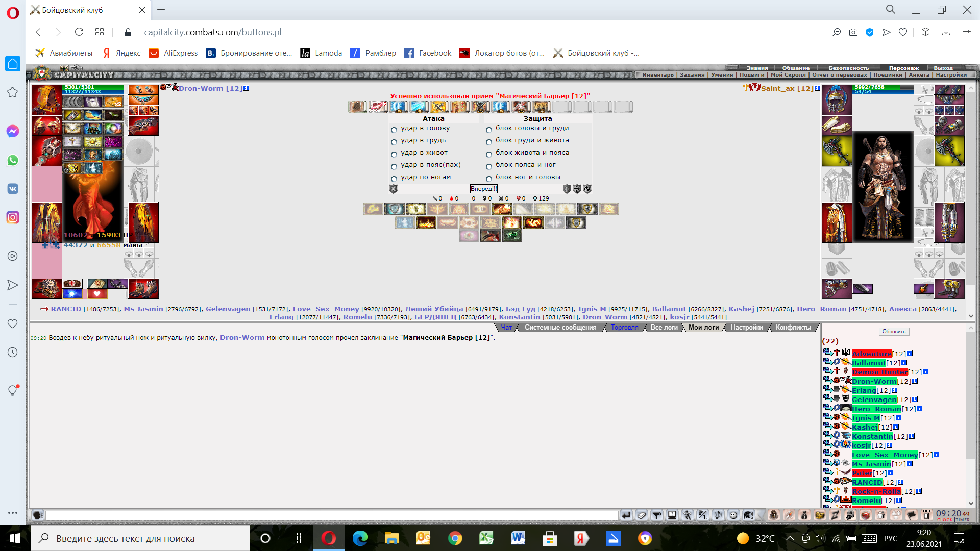This screenshot has width=980, height=551.
Task: Click 'Adventure' in the player list
Action: (x=871, y=354)
